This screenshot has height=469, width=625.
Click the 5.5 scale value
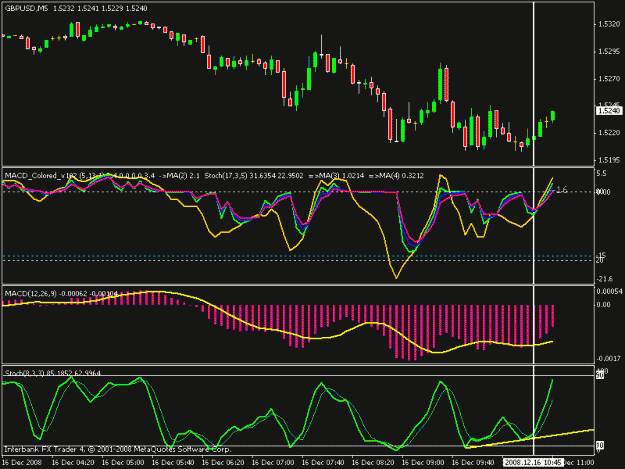click(601, 173)
